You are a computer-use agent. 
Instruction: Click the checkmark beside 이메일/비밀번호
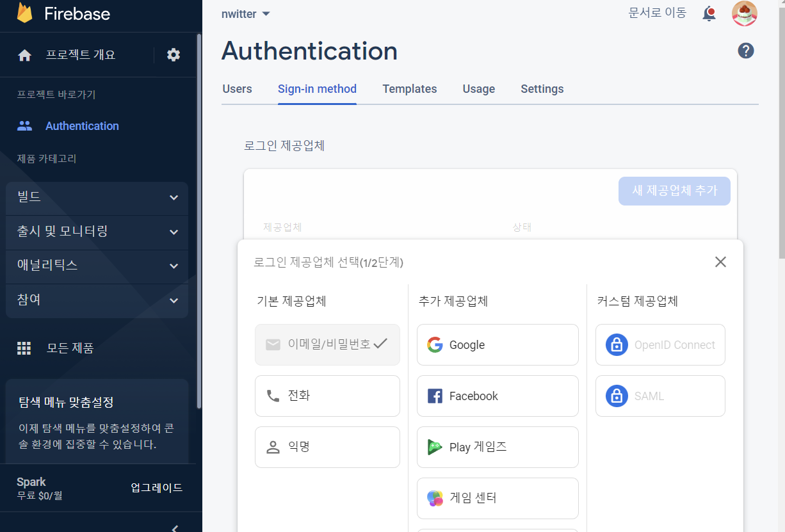point(381,344)
